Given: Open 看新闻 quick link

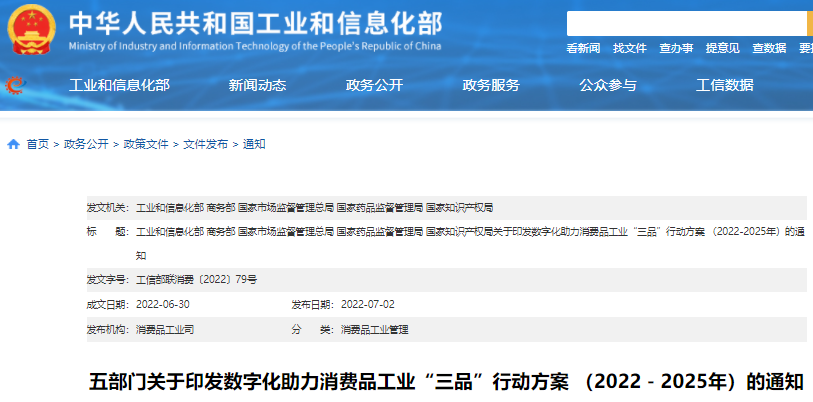Looking at the screenshot, I should (x=583, y=48).
